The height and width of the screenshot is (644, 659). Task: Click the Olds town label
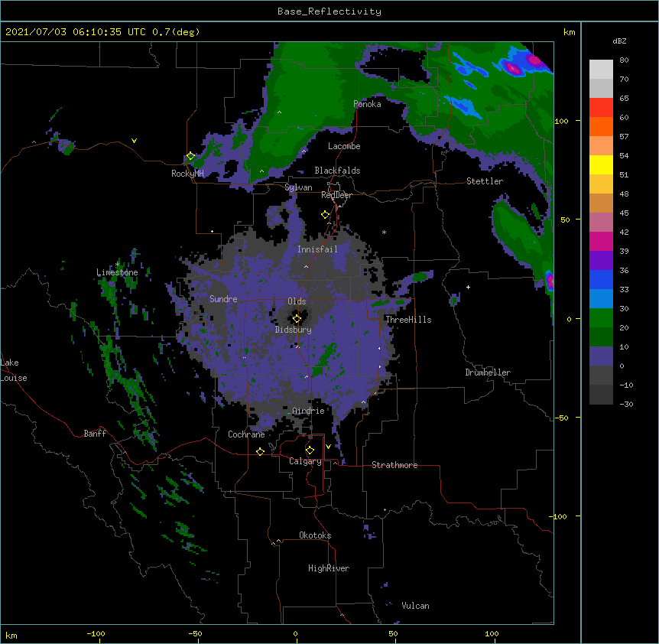click(297, 301)
